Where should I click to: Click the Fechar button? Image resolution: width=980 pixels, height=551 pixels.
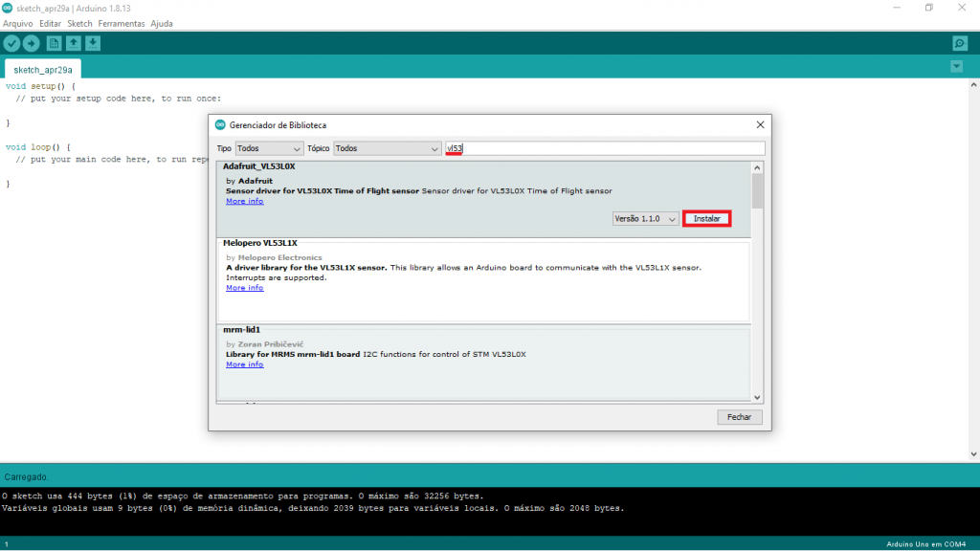click(739, 417)
